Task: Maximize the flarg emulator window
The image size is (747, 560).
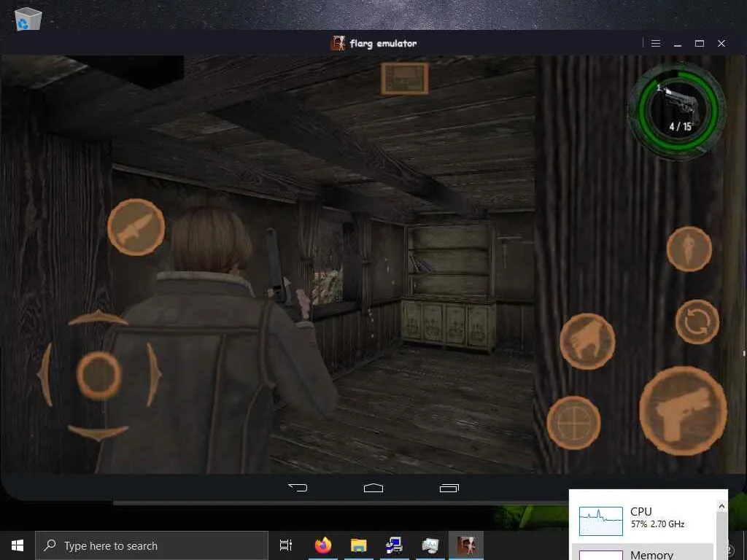Action: click(700, 43)
